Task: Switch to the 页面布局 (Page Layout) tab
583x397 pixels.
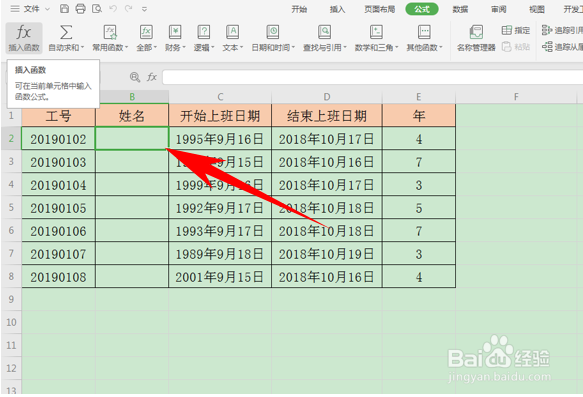Action: [379, 9]
